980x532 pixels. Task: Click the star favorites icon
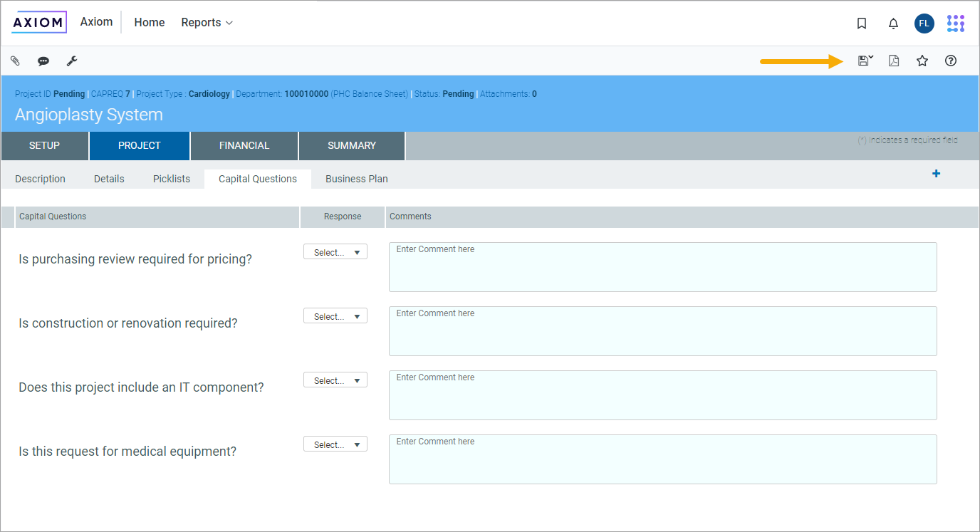point(922,61)
